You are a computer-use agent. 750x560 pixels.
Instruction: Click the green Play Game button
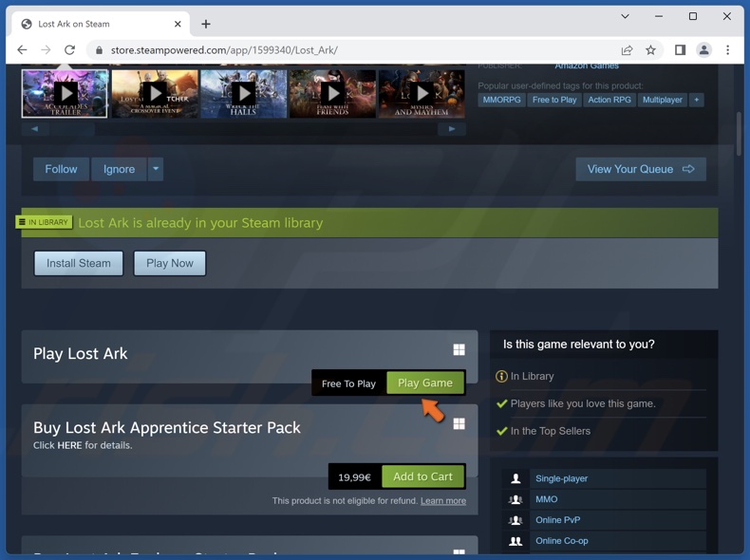click(425, 383)
